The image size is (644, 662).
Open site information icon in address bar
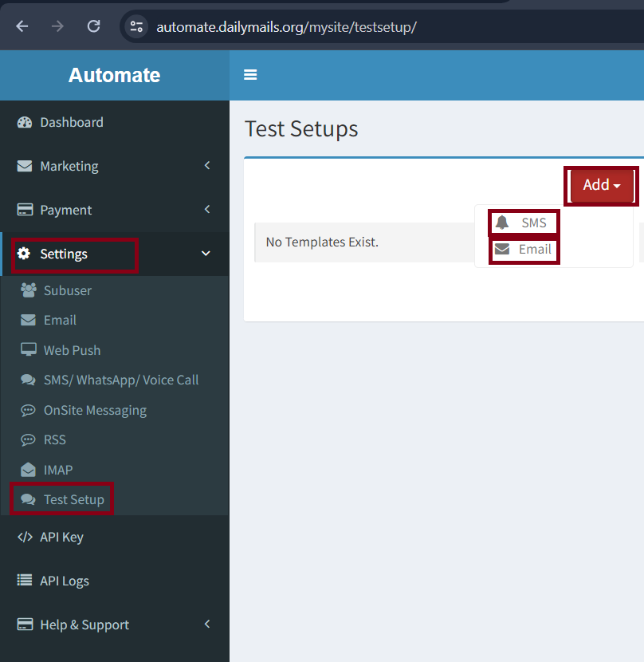click(137, 26)
